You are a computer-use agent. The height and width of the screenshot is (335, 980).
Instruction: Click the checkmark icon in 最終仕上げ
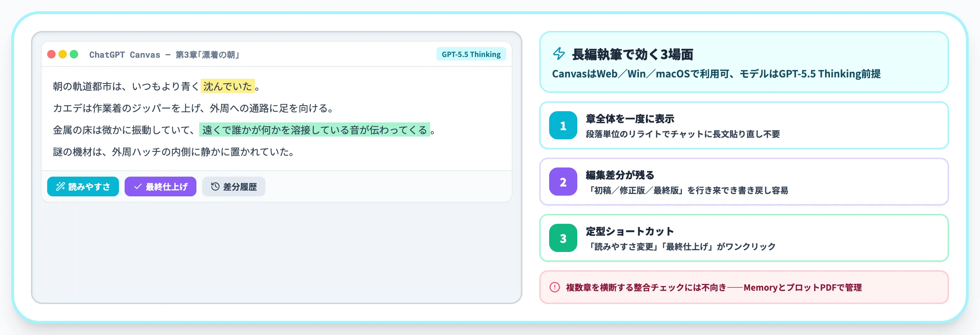tap(138, 186)
